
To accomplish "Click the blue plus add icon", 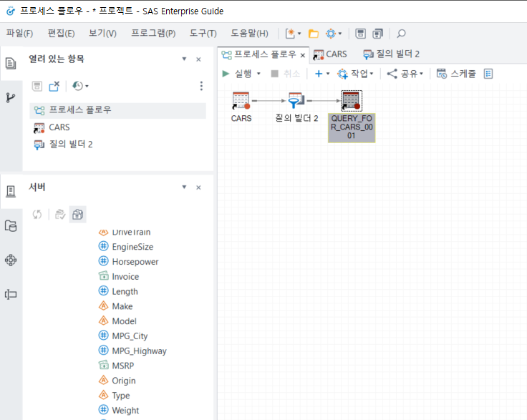I will [319, 74].
